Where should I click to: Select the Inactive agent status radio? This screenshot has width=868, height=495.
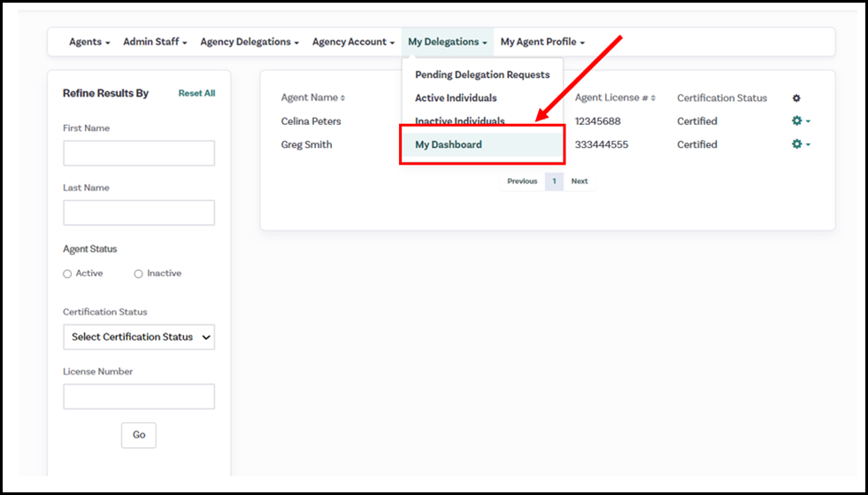tap(139, 275)
